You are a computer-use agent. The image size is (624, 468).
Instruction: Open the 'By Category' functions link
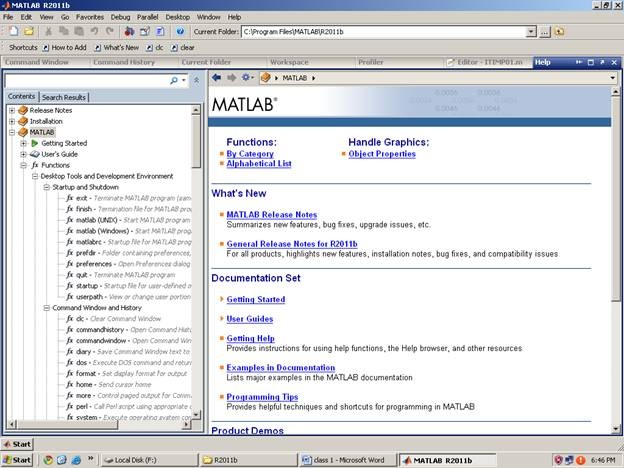(x=250, y=154)
